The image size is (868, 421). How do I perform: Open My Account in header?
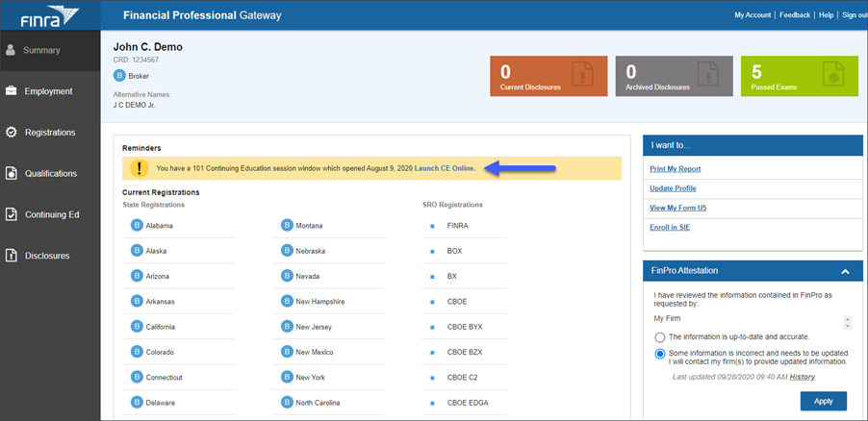753,15
